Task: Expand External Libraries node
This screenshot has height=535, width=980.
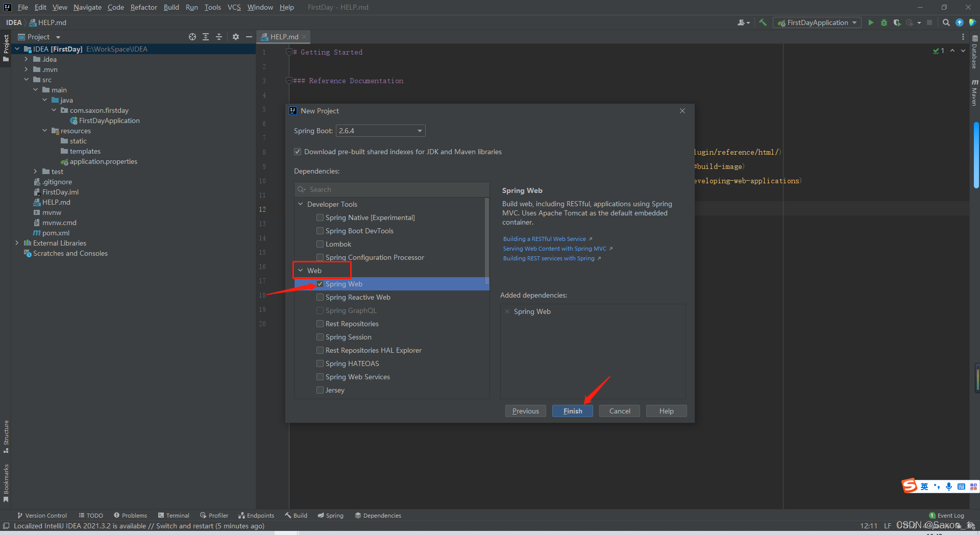Action: point(17,243)
